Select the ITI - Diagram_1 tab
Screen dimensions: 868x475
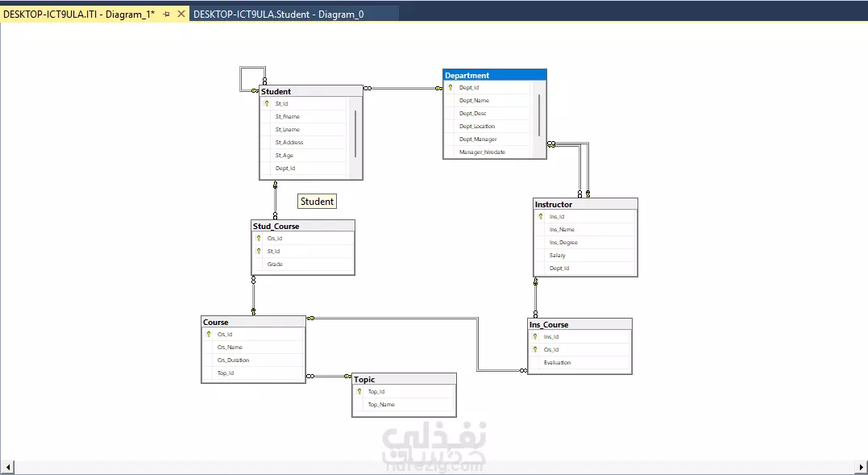point(79,15)
